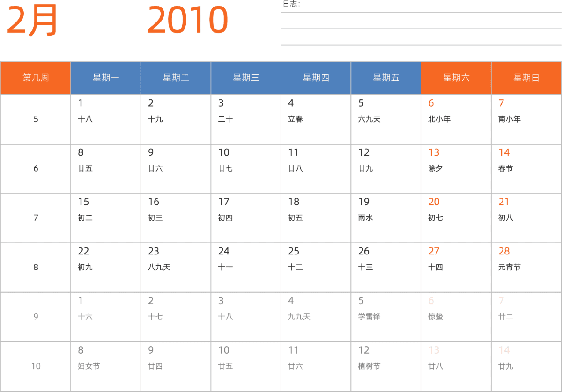Screen dimensions: 562x392
Task: Select greyed date 6 labeled "惊蛰"
Action: (456, 317)
